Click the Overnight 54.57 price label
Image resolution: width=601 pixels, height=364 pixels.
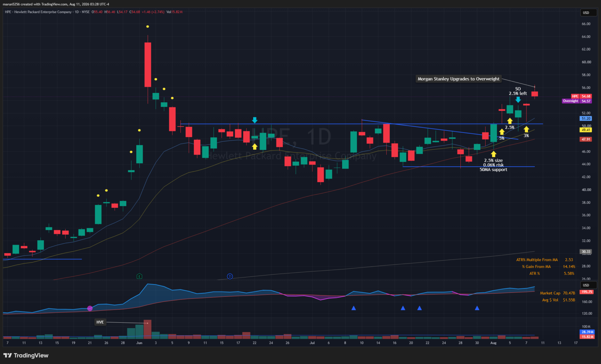(x=577, y=101)
